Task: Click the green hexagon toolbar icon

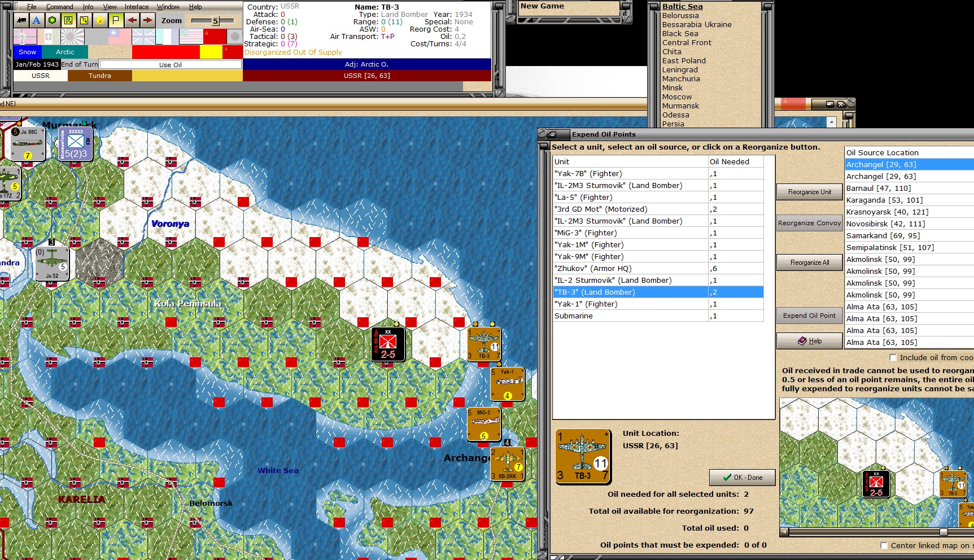Action: (x=53, y=20)
